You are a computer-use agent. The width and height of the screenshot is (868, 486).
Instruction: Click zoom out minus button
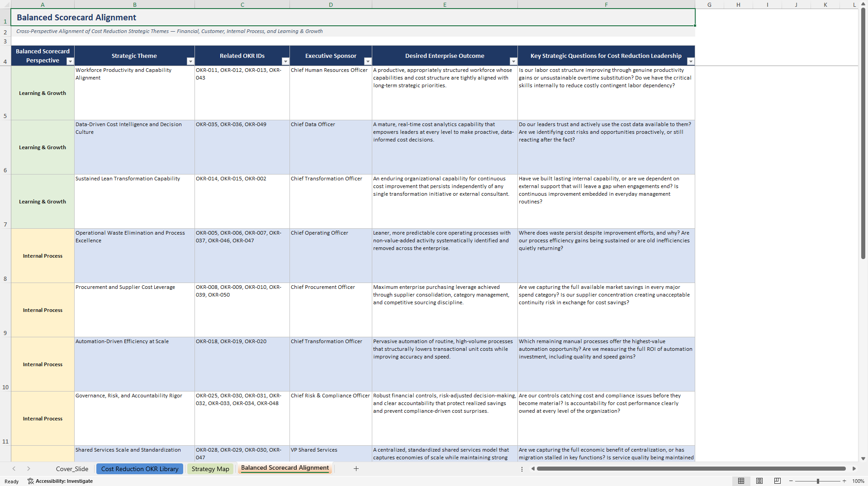(x=791, y=481)
